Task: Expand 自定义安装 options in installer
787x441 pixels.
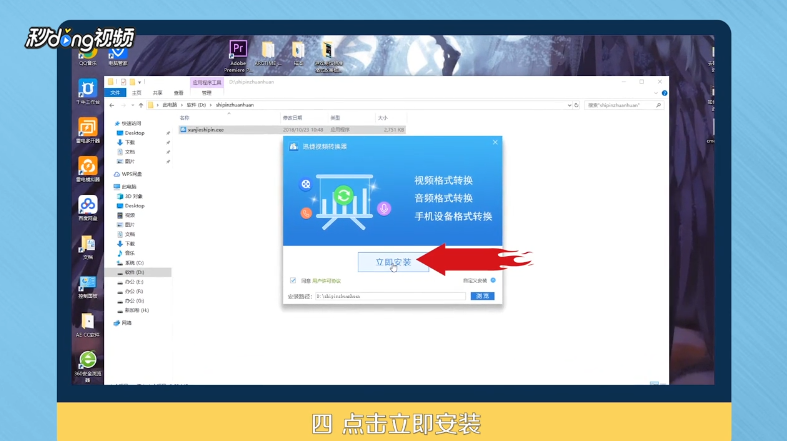Action: click(x=479, y=280)
